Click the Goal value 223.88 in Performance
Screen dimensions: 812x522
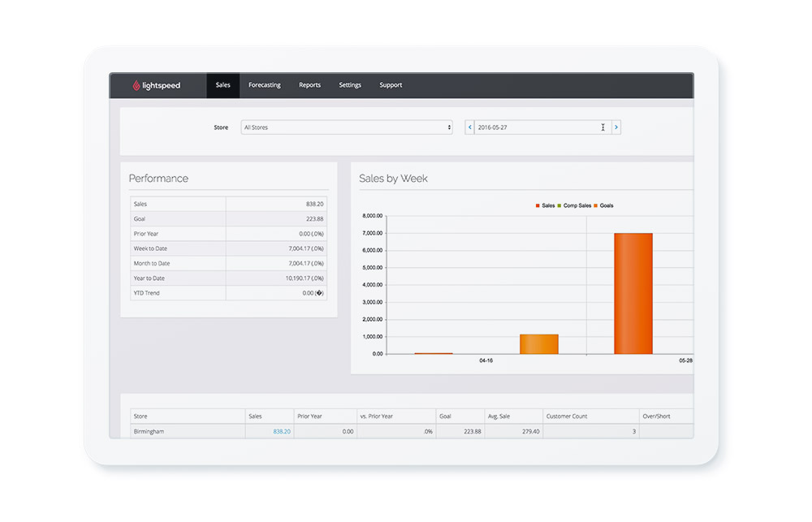click(314, 219)
